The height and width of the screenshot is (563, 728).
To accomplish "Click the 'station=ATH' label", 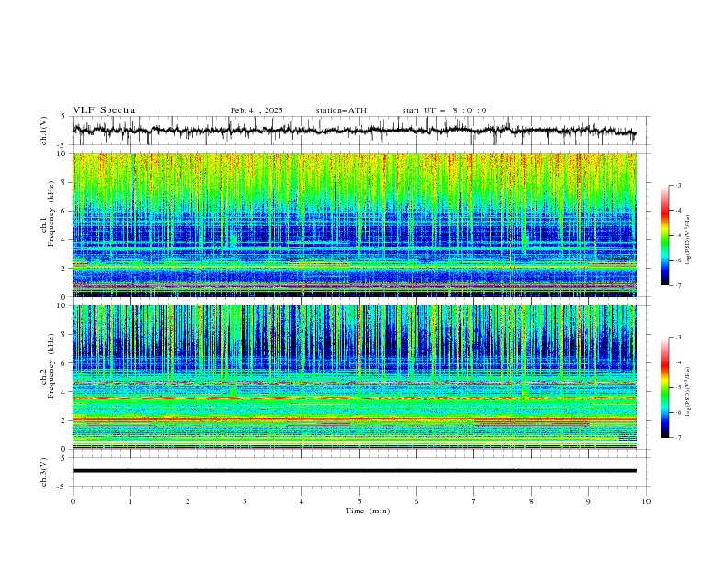I will [341, 110].
